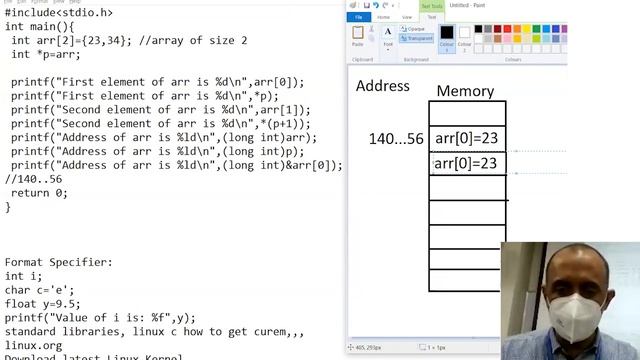Click the selection size readout in status bar

(x=432, y=347)
